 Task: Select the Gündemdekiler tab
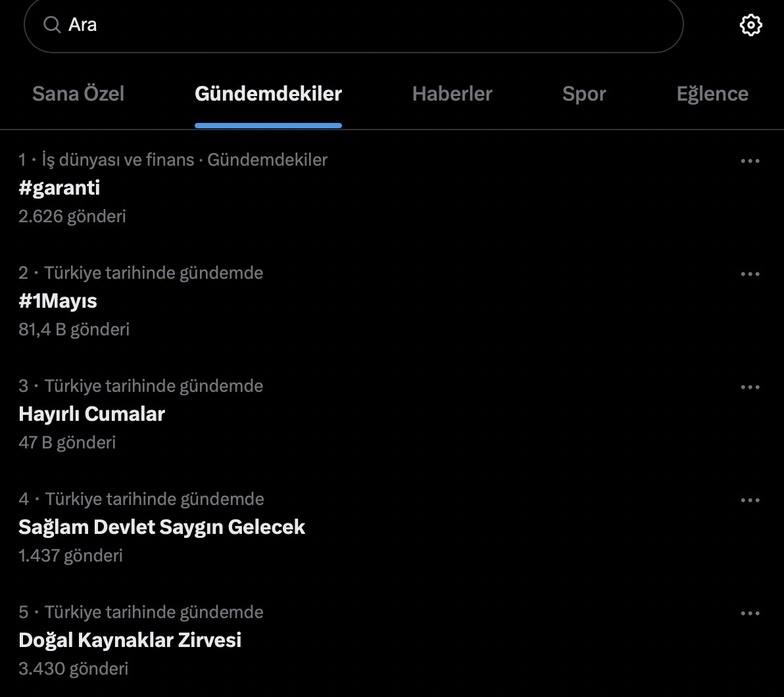268,93
